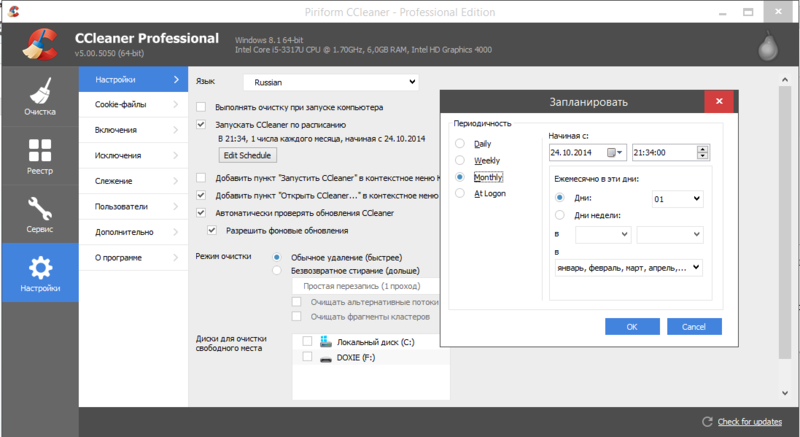Open the Простая перезапись overwrite dropdown
Viewport: 800px width, 437px height.
[366, 286]
